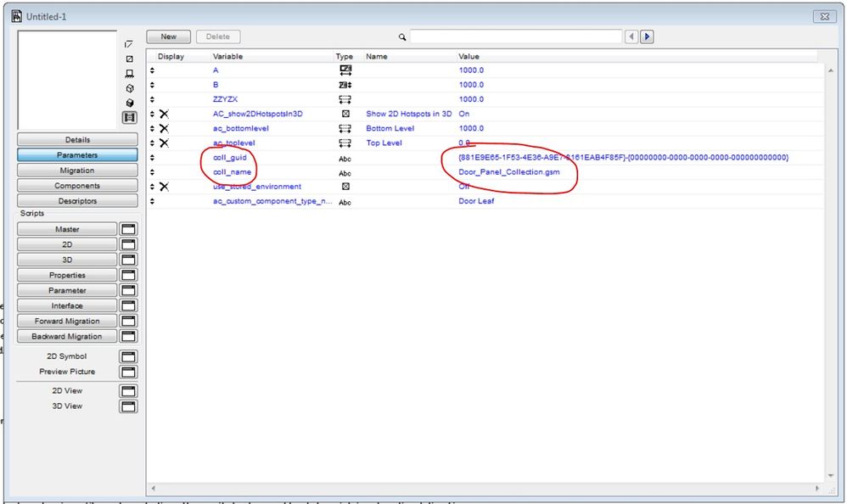Click reorder handle of coll_guid row
The height and width of the screenshot is (504, 847).
coord(152,158)
